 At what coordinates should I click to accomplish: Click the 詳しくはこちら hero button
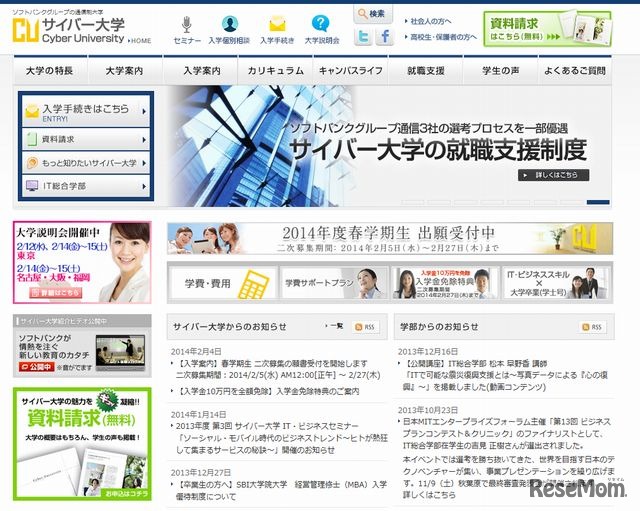pos(553,175)
